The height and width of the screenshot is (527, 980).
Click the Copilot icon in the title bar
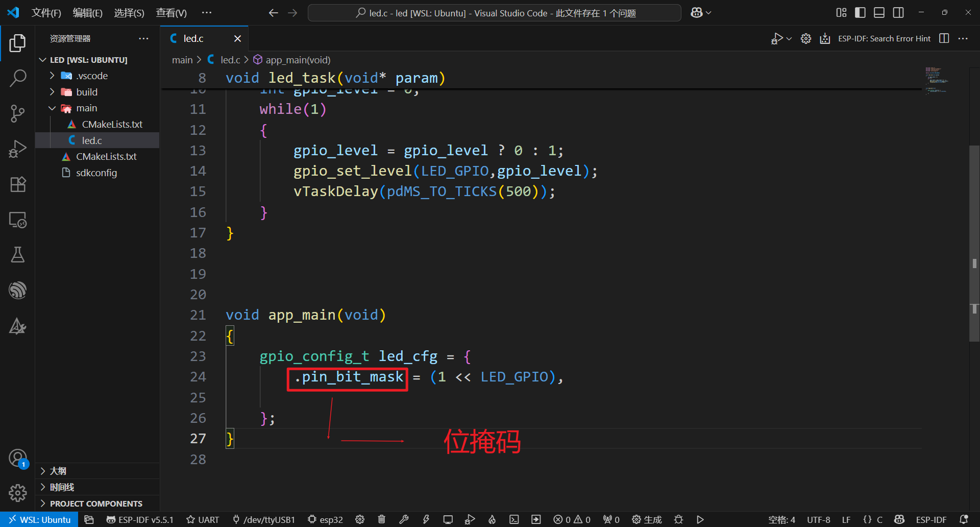coord(696,13)
